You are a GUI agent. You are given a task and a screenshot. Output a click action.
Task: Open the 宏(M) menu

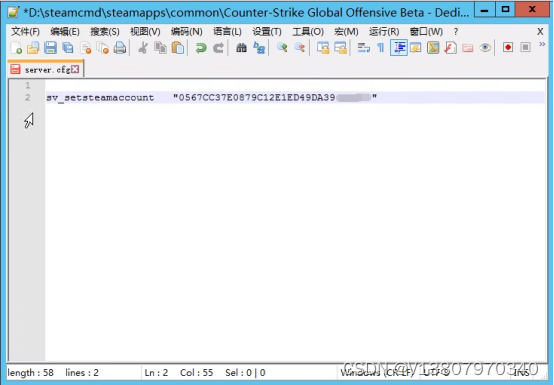tap(346, 31)
